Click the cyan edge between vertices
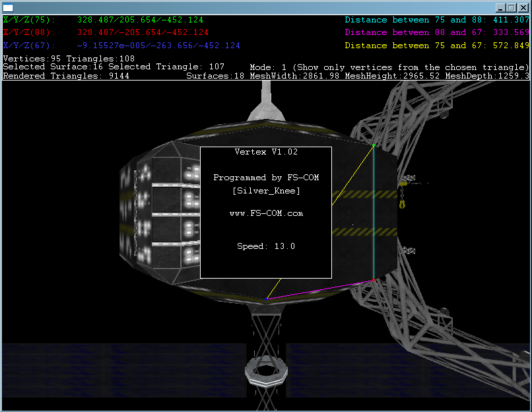532x412 pixels. [x=374, y=213]
